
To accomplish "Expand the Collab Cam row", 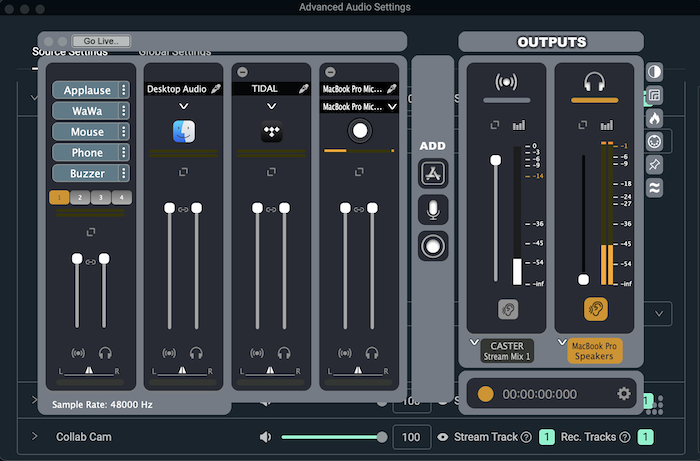I will point(35,436).
